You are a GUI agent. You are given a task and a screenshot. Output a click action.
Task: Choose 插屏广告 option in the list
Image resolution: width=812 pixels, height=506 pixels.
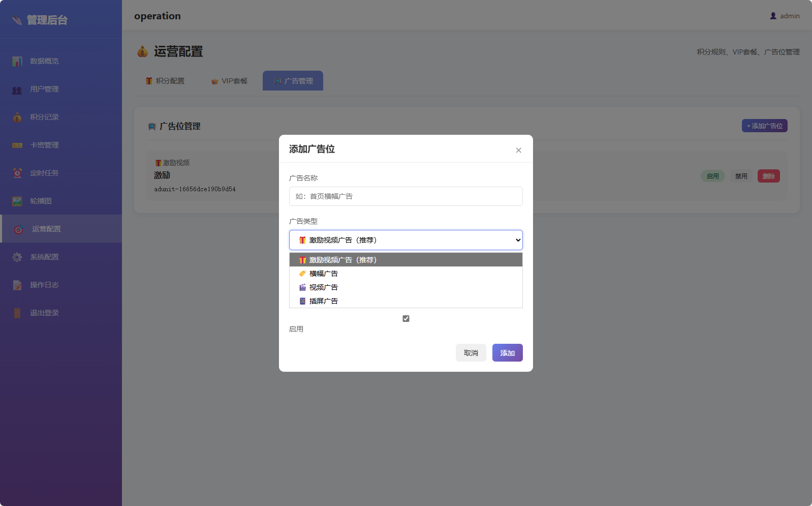coord(324,301)
